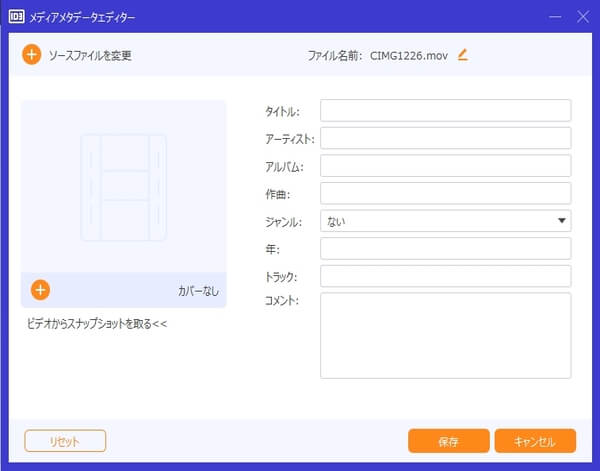The image size is (600, 471).
Task: Focus the タイトル input field
Action: pos(445,110)
